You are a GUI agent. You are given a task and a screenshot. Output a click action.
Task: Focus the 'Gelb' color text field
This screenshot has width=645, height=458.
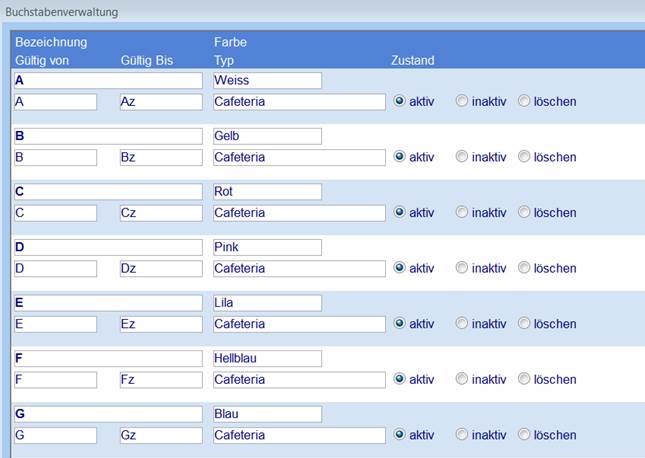[267, 136]
